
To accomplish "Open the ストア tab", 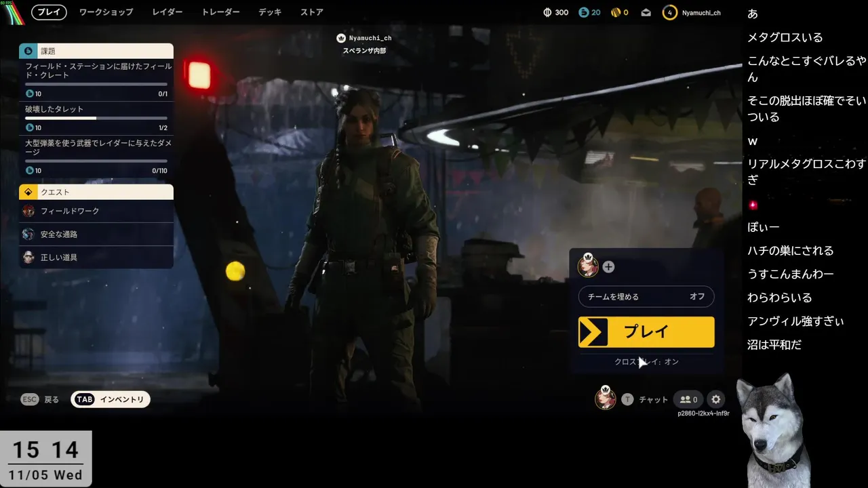I will click(312, 12).
